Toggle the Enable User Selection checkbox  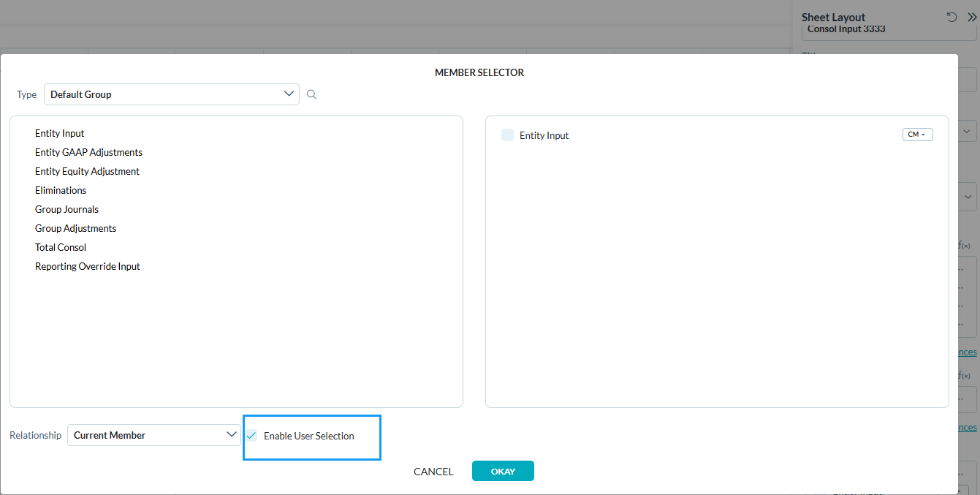click(251, 436)
